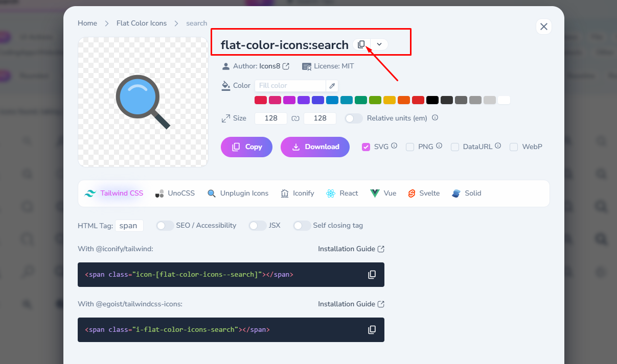Switch to the Vue tab

383,193
